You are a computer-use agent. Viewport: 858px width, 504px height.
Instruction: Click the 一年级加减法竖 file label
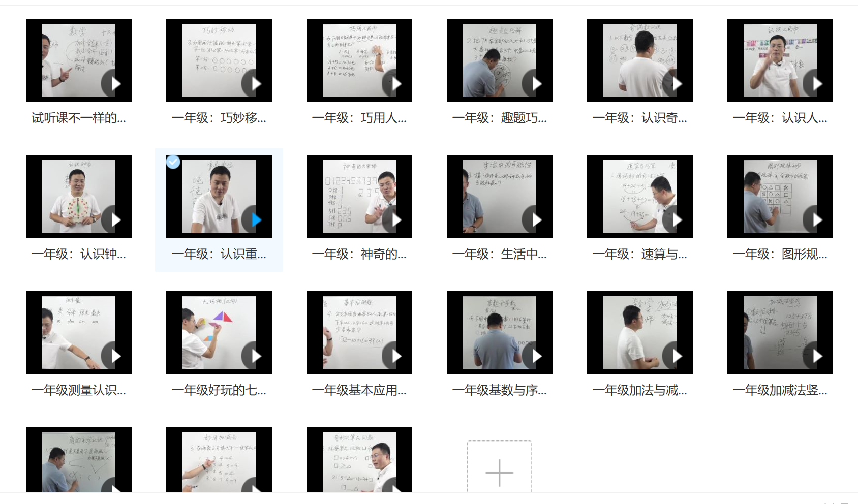pyautogui.click(x=780, y=390)
